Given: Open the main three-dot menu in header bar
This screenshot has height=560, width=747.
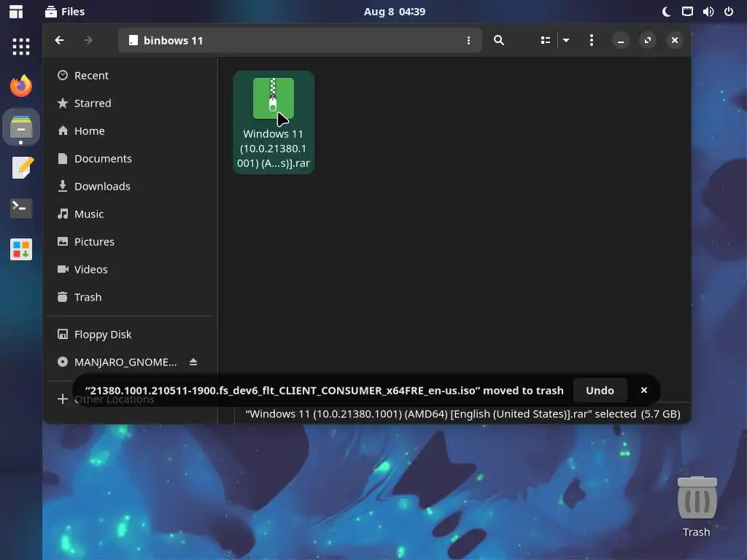Looking at the screenshot, I should coord(591,41).
